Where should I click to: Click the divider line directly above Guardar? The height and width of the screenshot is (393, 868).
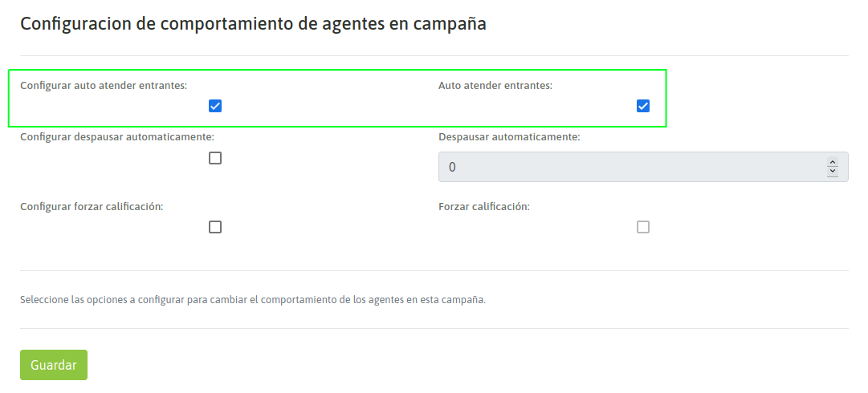(x=434, y=328)
